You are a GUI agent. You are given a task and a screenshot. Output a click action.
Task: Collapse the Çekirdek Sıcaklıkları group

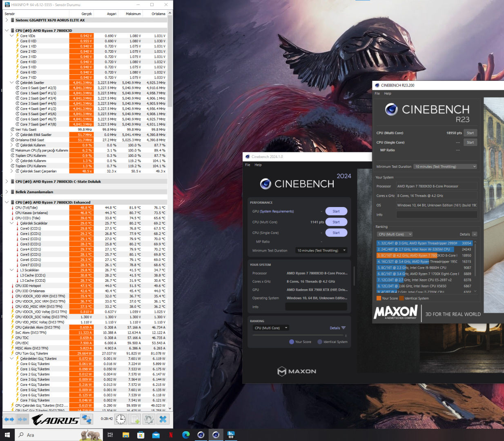[12, 223]
